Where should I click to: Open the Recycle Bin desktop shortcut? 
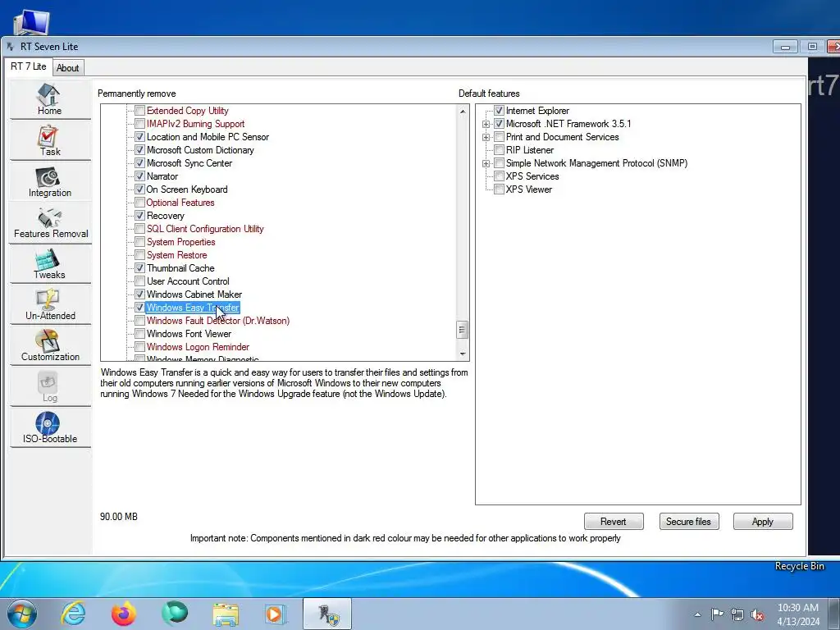point(799,566)
